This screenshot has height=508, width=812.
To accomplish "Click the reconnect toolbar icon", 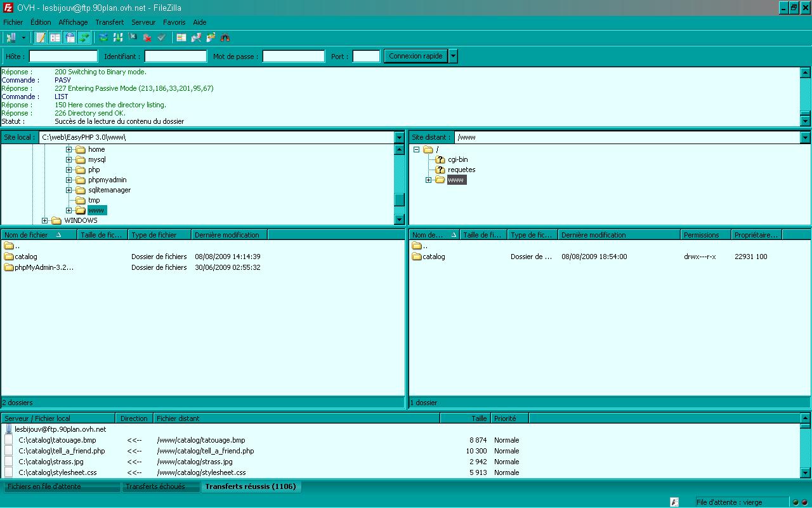I will pyautogui.click(x=162, y=37).
